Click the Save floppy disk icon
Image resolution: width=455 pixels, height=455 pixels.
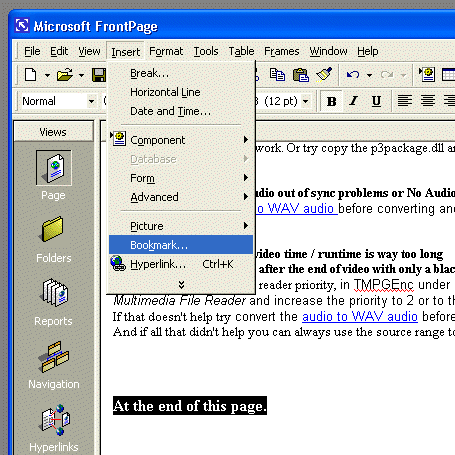pos(99,75)
